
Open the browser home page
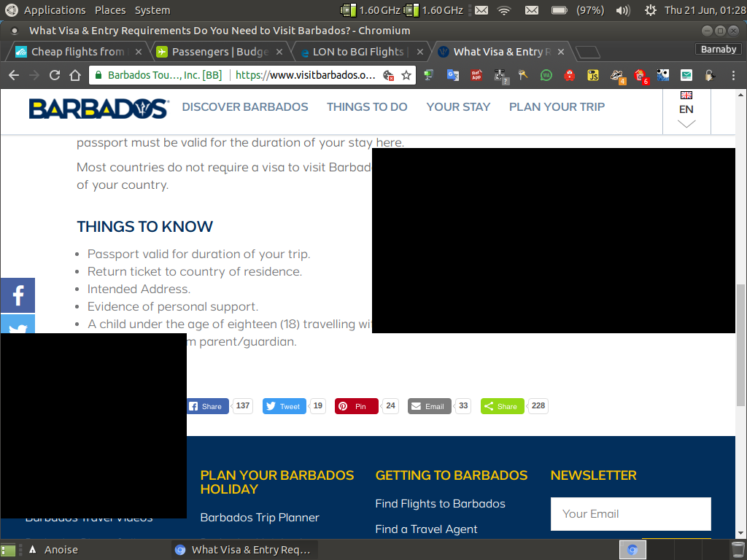tap(75, 75)
